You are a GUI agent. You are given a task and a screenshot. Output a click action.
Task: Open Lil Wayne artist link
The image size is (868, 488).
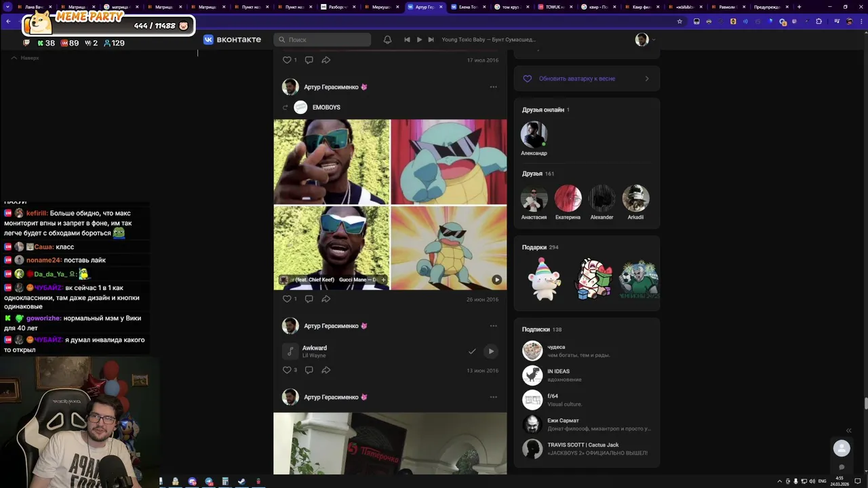pos(314,356)
